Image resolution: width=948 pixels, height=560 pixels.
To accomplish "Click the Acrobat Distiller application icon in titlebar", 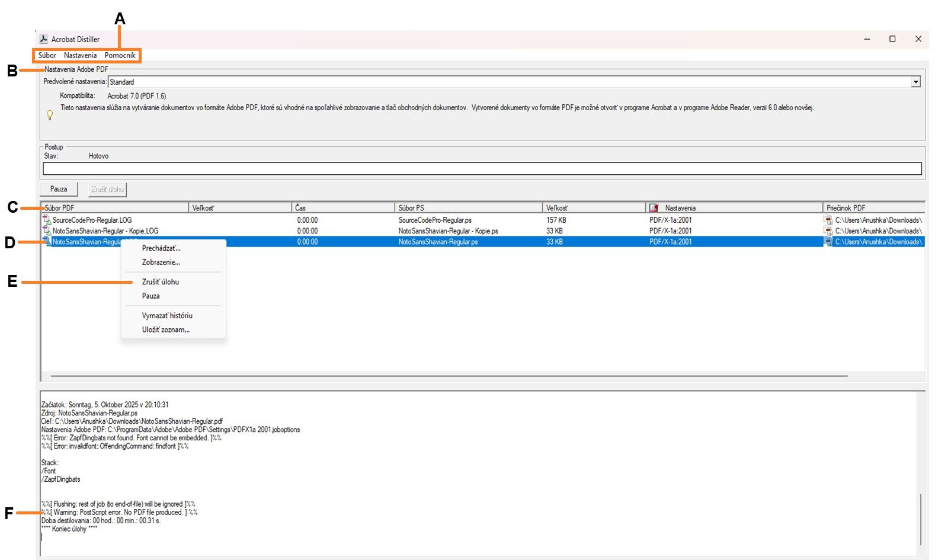I will click(x=44, y=39).
